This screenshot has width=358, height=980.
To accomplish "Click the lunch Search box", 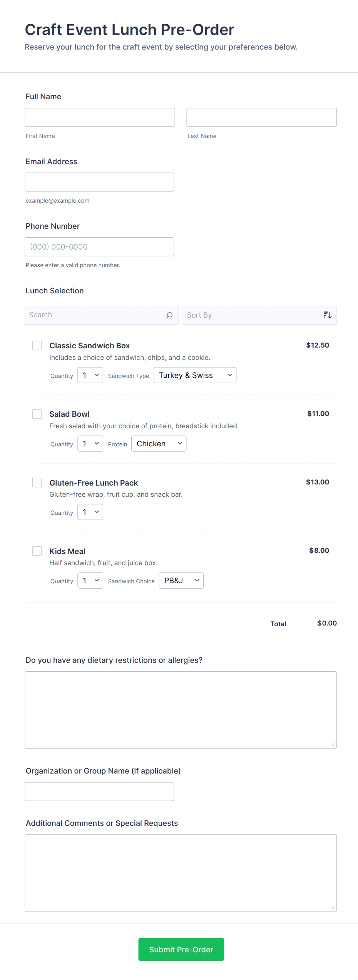I will (96, 315).
